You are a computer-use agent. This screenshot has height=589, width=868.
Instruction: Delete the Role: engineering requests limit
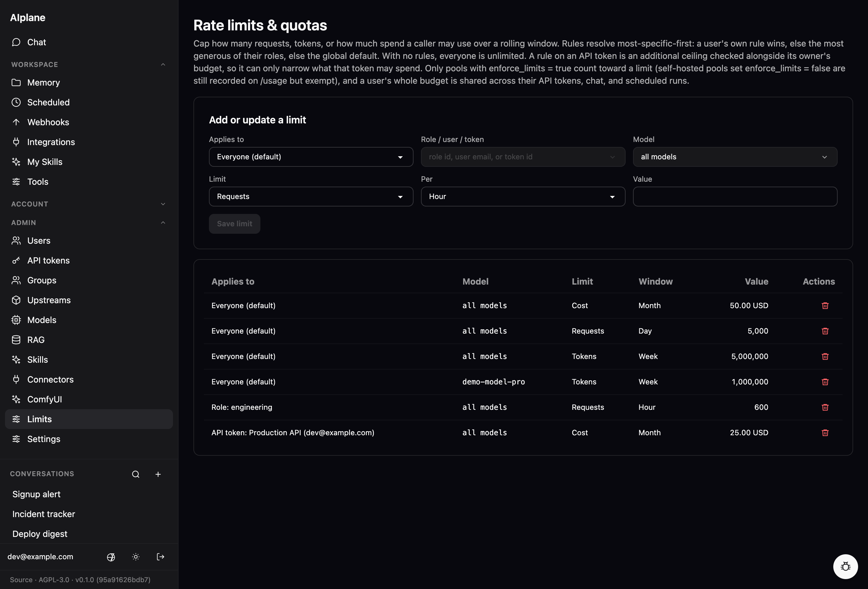click(x=825, y=407)
